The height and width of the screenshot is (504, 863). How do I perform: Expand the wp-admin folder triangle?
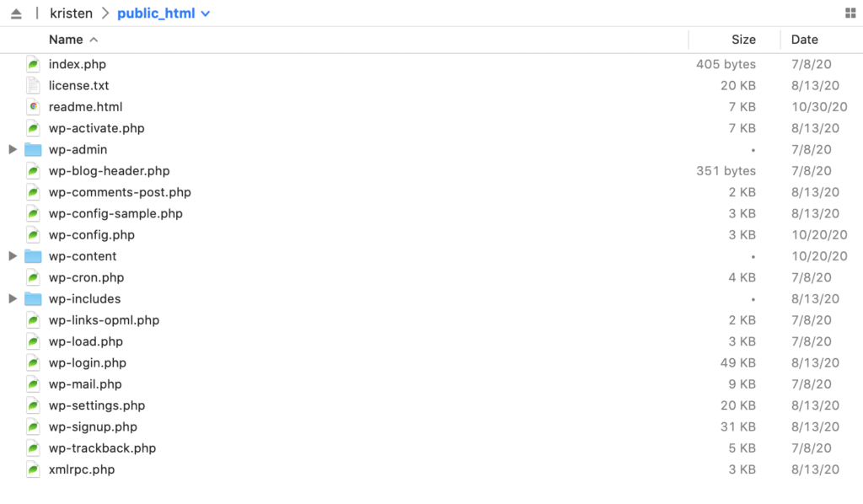[x=13, y=150]
